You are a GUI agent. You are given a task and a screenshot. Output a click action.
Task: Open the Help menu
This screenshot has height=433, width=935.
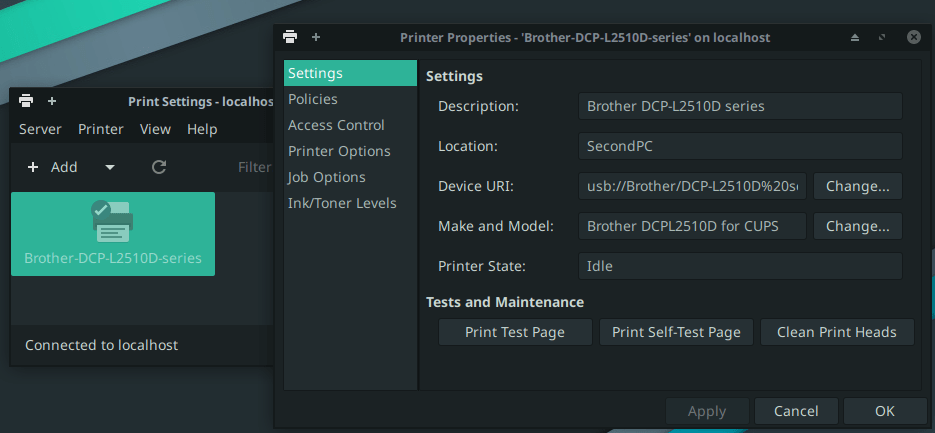point(202,129)
